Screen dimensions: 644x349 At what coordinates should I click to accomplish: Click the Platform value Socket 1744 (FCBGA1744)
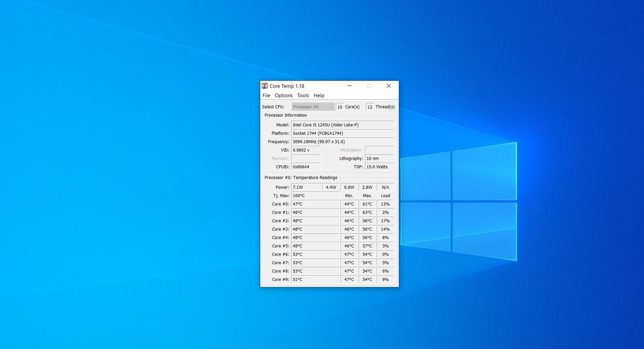343,133
